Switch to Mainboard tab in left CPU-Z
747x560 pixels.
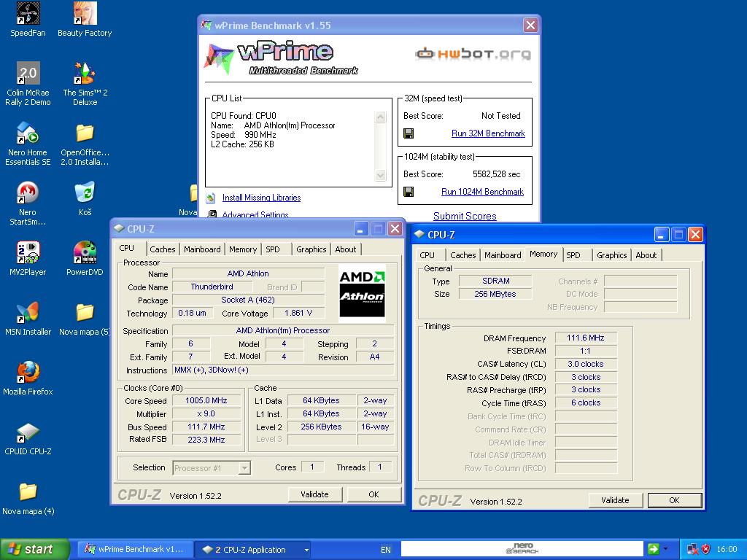click(x=202, y=249)
